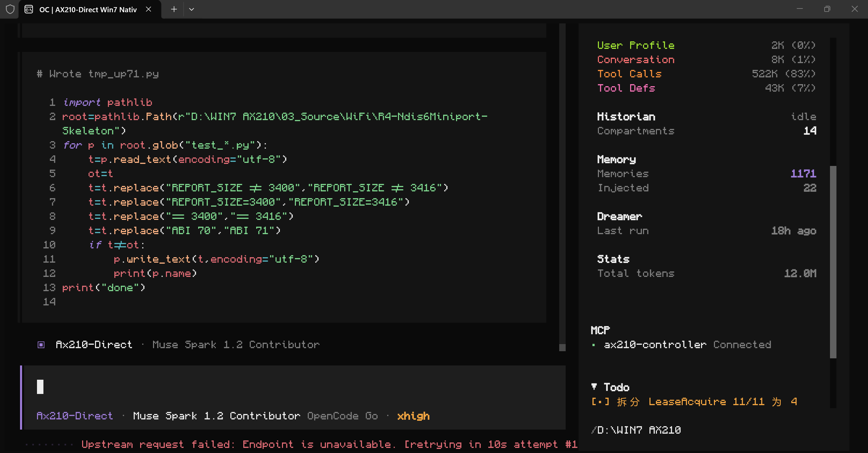The image size is (868, 453).
Task: Click the Upstream request failed error message
Action: click(x=329, y=444)
